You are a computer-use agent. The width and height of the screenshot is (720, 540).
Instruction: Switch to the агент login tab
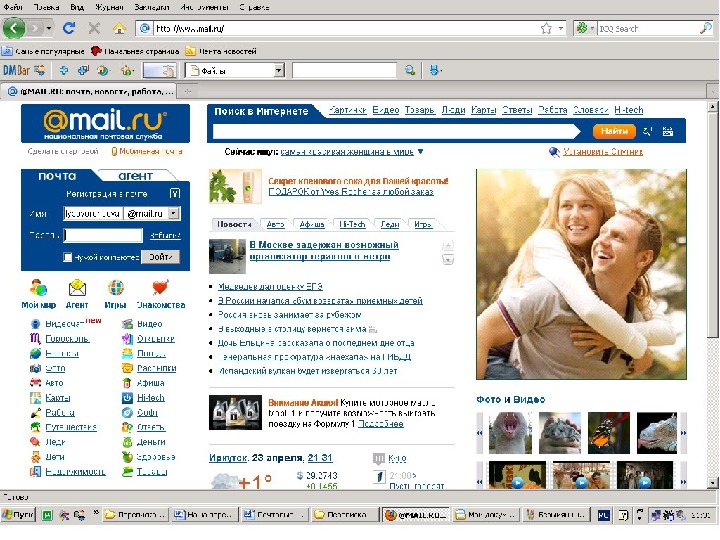(x=135, y=176)
